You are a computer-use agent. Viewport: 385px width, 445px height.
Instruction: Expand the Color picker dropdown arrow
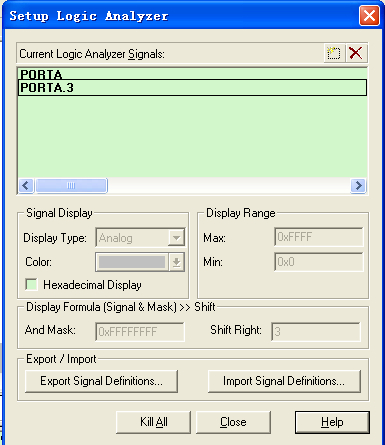[x=176, y=262]
